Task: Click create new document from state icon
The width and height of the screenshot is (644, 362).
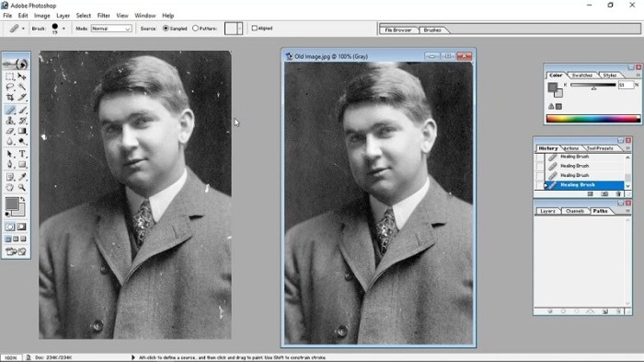Action: [591, 193]
